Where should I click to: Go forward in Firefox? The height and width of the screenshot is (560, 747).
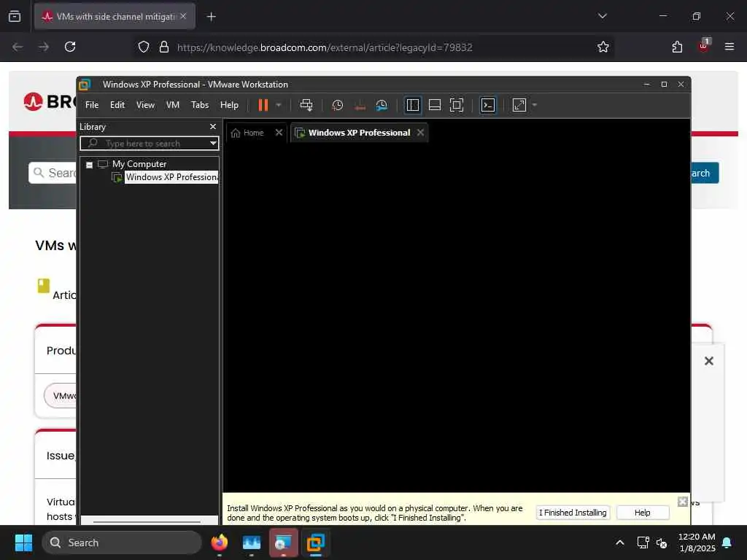[x=44, y=47]
